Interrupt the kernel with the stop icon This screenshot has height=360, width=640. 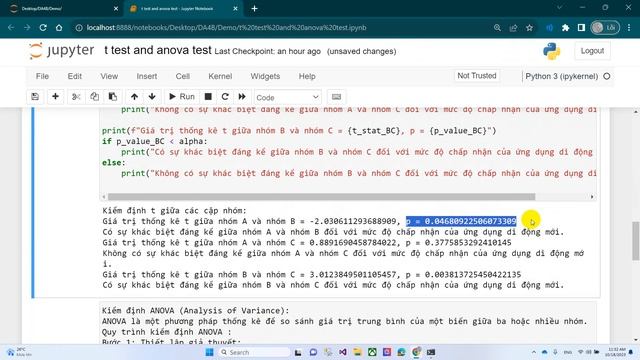point(208,97)
